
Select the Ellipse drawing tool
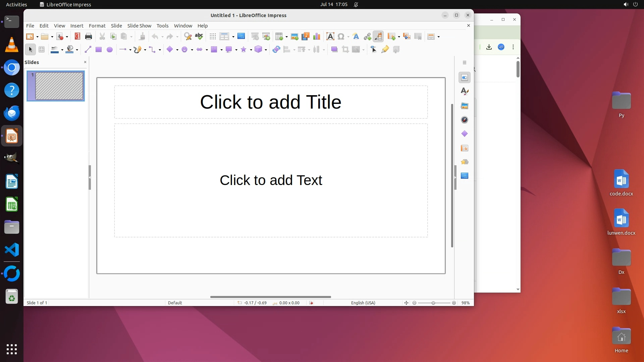tap(110, 50)
